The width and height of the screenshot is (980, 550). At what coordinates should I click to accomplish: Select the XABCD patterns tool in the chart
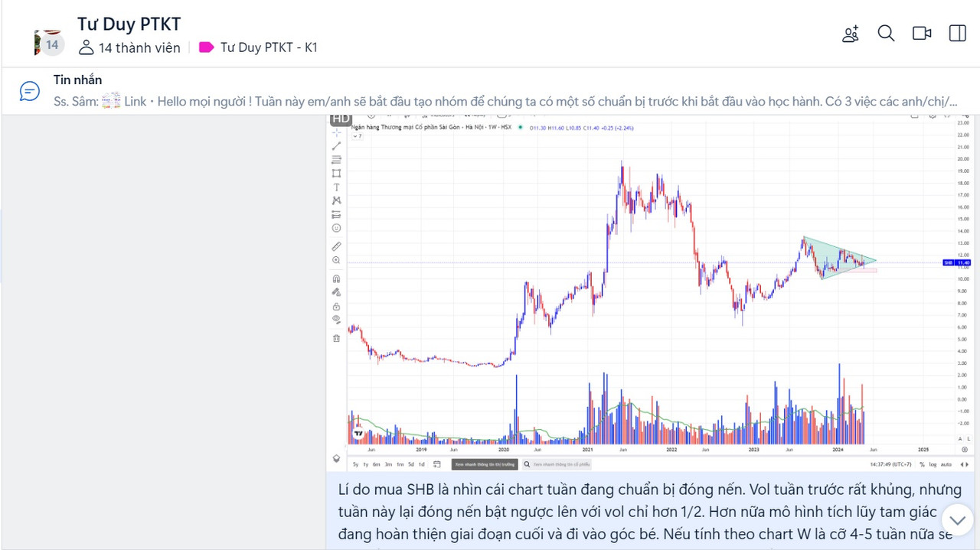click(x=336, y=200)
